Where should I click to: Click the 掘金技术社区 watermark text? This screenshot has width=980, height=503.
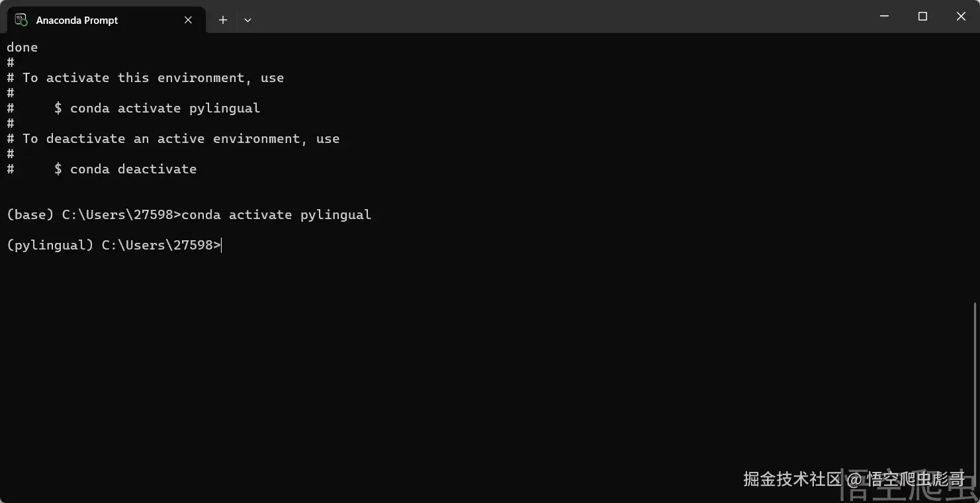coord(791,479)
